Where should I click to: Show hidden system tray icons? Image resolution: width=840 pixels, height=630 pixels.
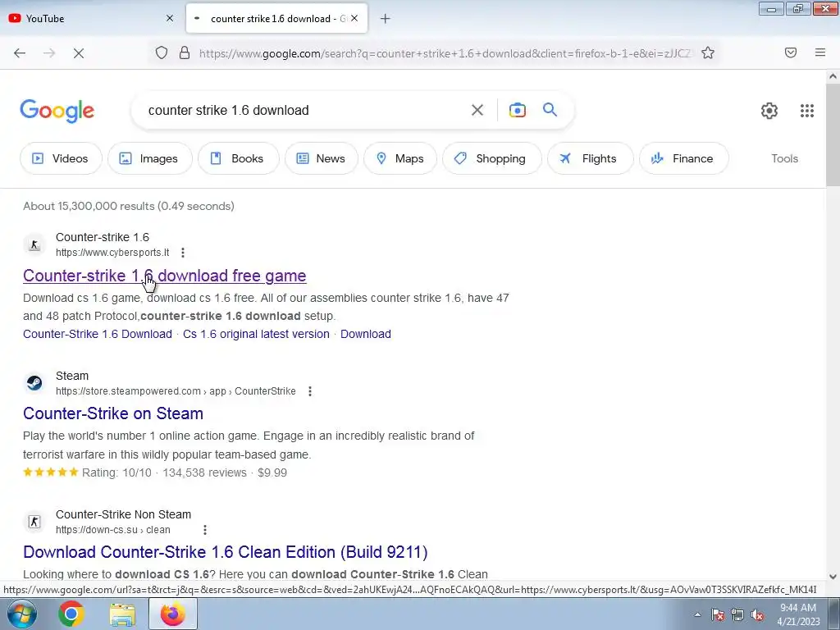point(697,614)
